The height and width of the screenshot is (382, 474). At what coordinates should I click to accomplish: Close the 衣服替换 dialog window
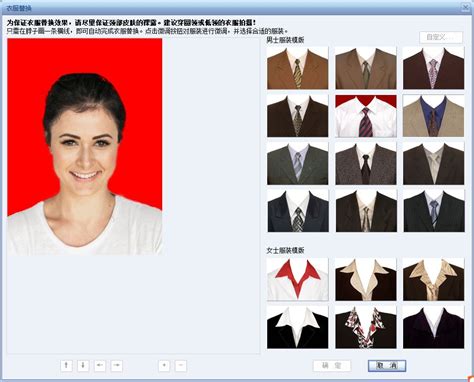[x=465, y=7]
